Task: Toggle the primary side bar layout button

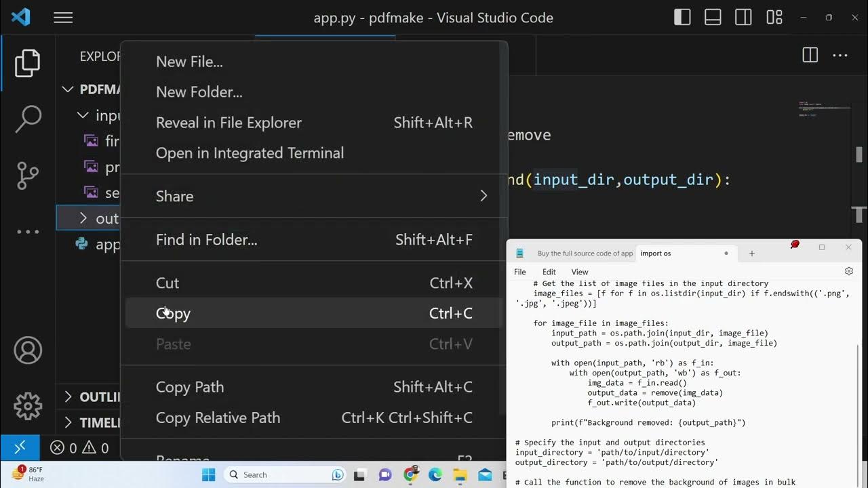Action: (682, 18)
